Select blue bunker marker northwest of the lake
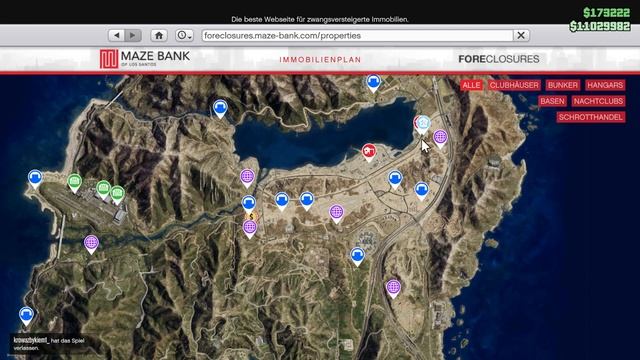Image resolution: width=640 pixels, height=360 pixels. click(x=220, y=108)
